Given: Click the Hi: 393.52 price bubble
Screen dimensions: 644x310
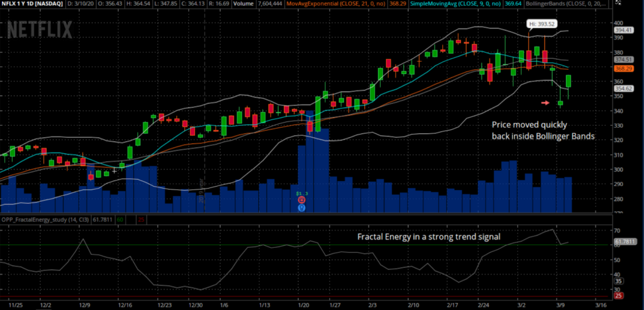Looking at the screenshot, I should [x=541, y=24].
